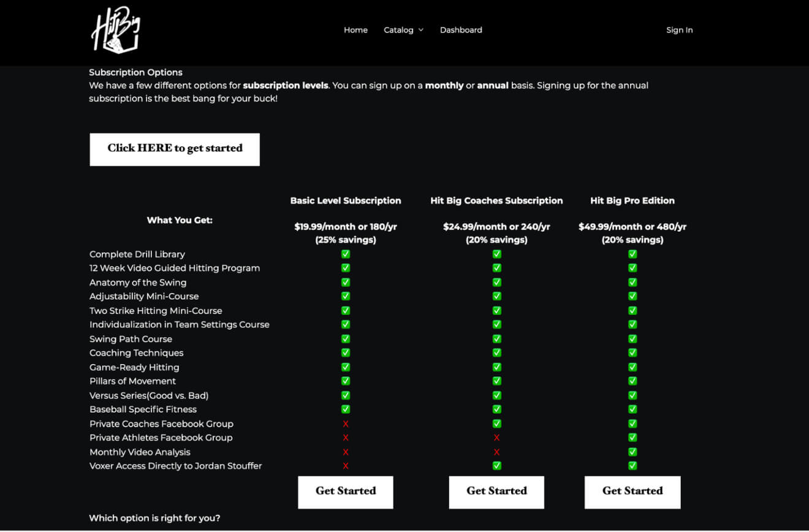Click the Coaching Techniques label
The image size is (809, 532).
[136, 352]
